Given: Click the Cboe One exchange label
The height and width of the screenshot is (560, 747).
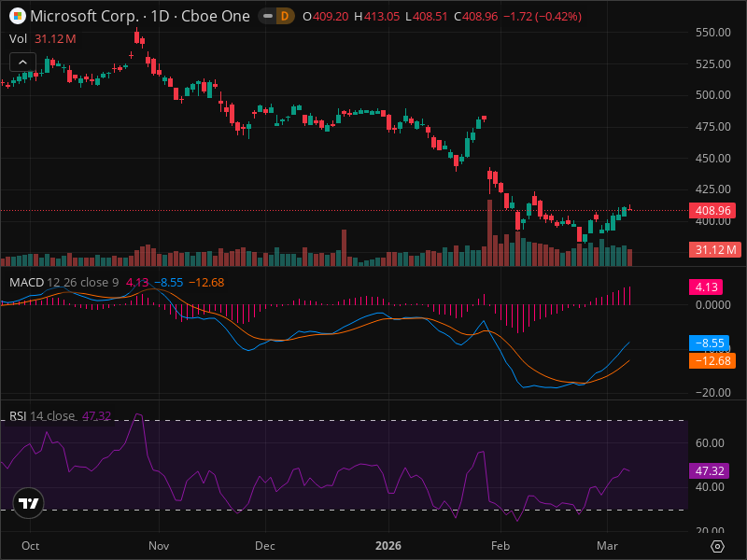Looking at the screenshot, I should (x=216, y=16).
